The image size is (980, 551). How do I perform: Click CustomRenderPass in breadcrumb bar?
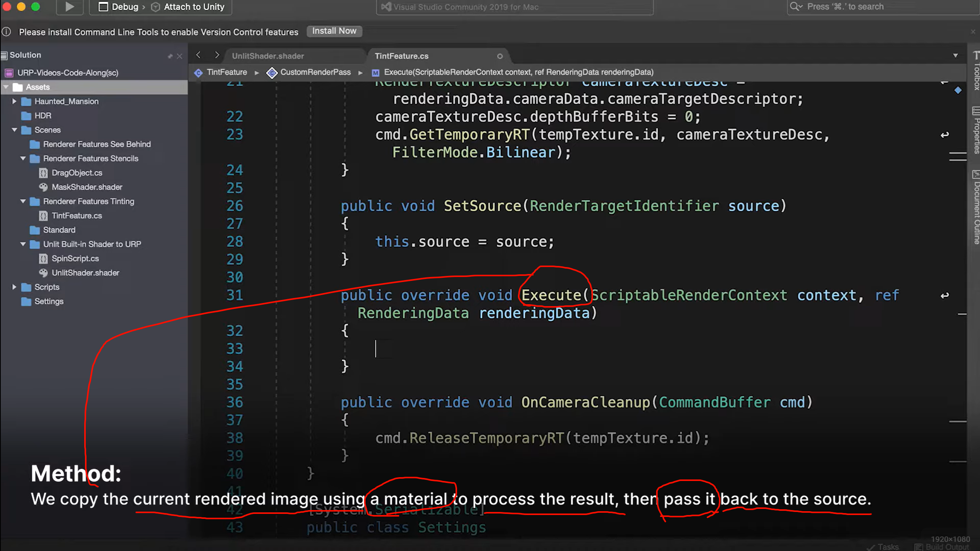[x=315, y=72]
